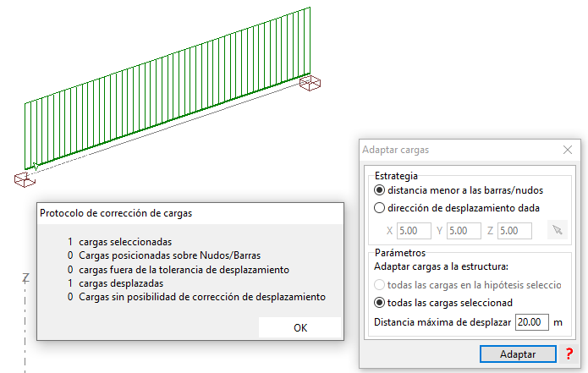Click the Adaptar cargas title bar
This screenshot has width=588, height=373.
point(461,150)
